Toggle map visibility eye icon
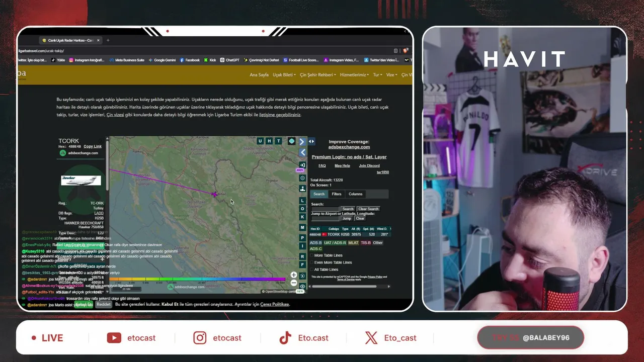The height and width of the screenshot is (362, 644). (x=302, y=286)
